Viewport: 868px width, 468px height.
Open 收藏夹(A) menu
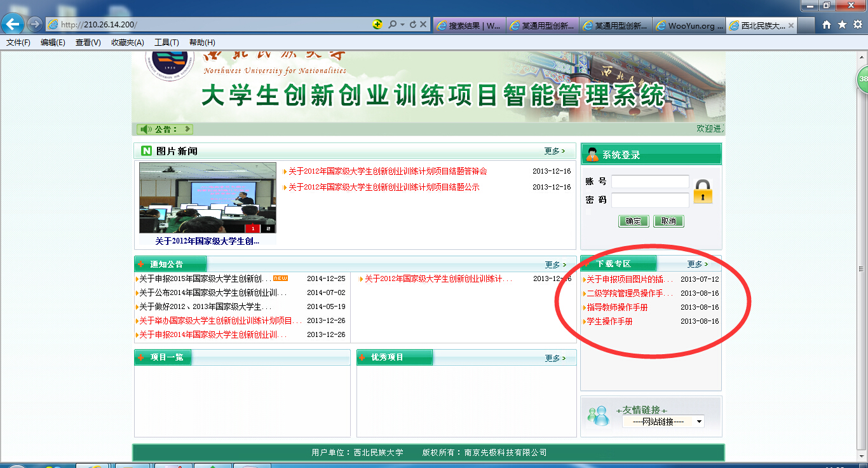128,43
